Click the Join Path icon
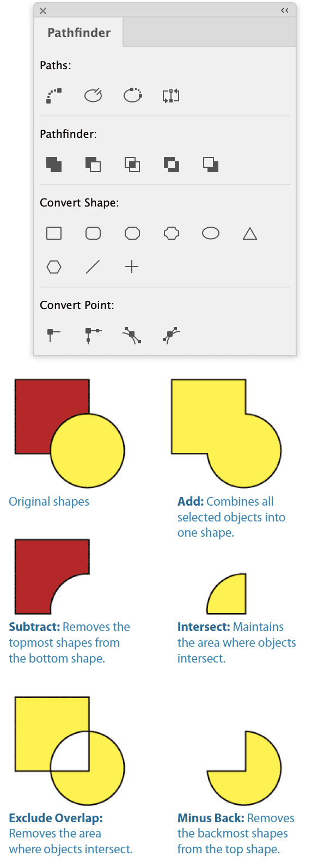The width and height of the screenshot is (330, 868). [54, 96]
